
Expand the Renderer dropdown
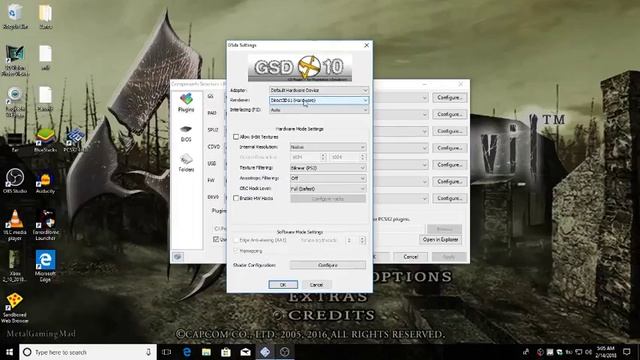[x=319, y=100]
